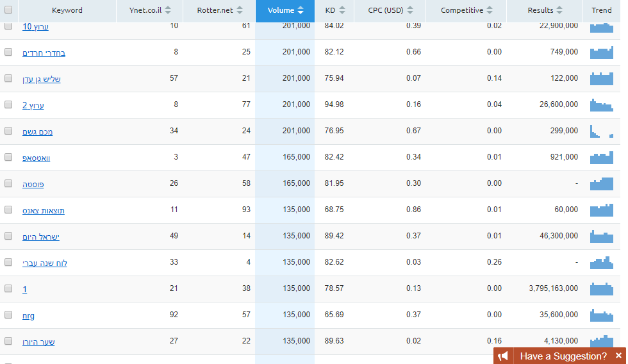Open keyword link מכם גשם
The image size is (628, 364).
pyautogui.click(x=37, y=132)
